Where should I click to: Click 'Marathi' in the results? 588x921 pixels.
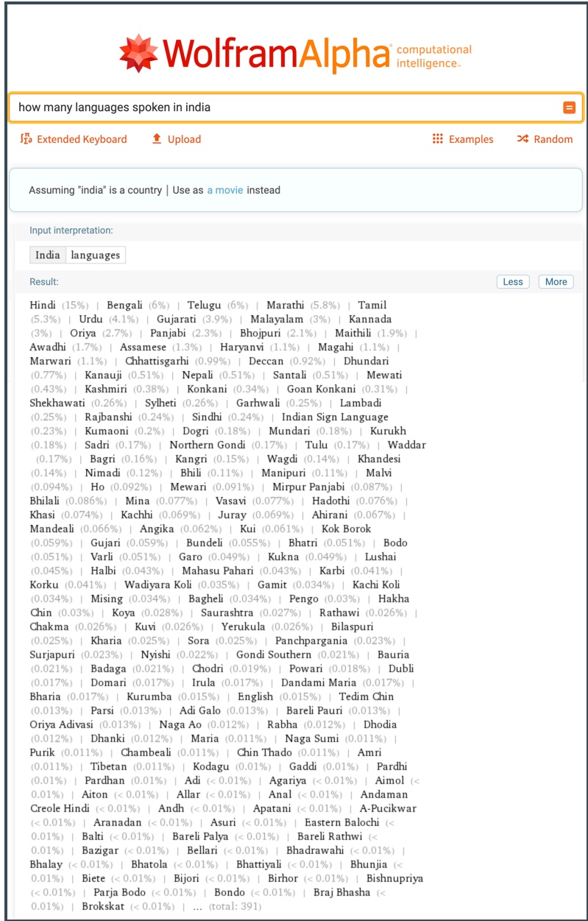click(x=286, y=305)
